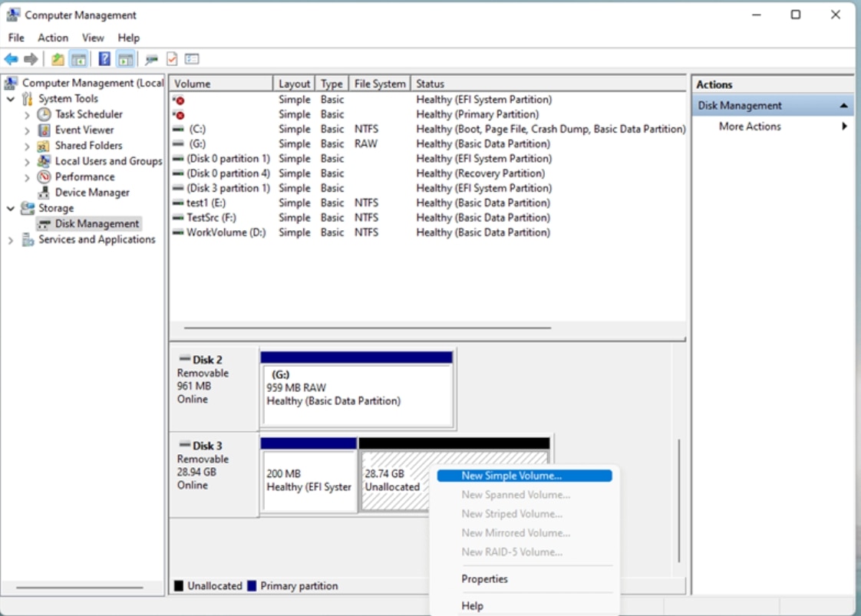Select the test1 (E:) volume row
861x616 pixels.
[x=427, y=203]
